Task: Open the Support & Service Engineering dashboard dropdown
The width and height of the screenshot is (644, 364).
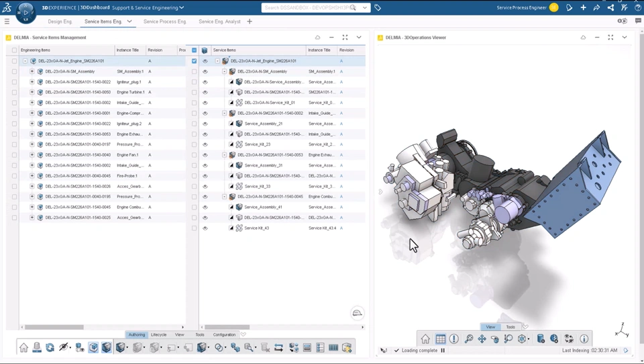Action: [181, 8]
